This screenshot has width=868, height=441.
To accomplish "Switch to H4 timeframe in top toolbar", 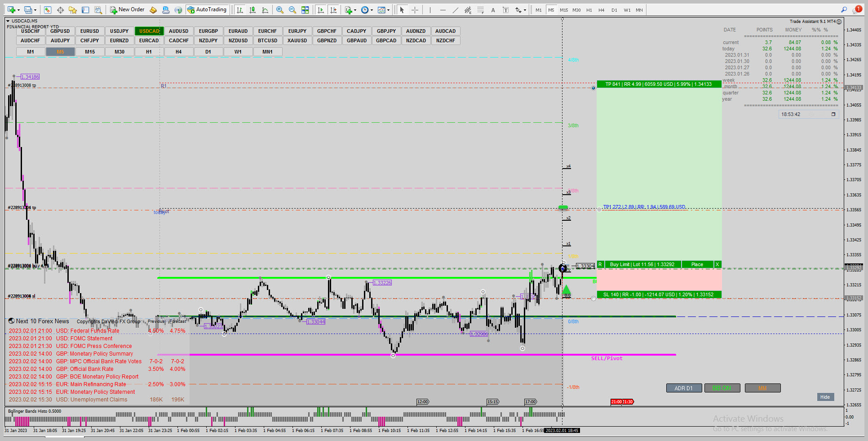I will click(601, 10).
